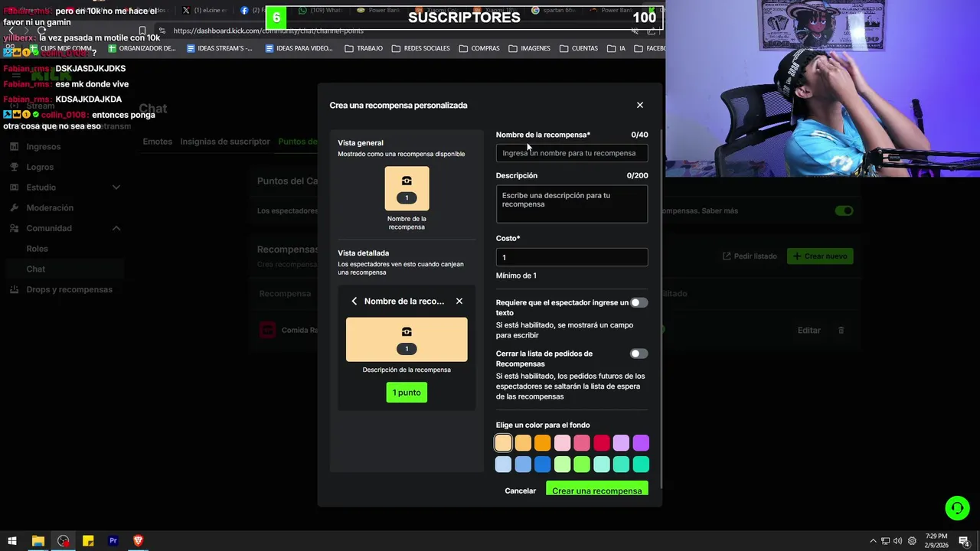The width and height of the screenshot is (980, 551).
Task: Open the CUENTAS bookmarks folder
Action: [579, 48]
